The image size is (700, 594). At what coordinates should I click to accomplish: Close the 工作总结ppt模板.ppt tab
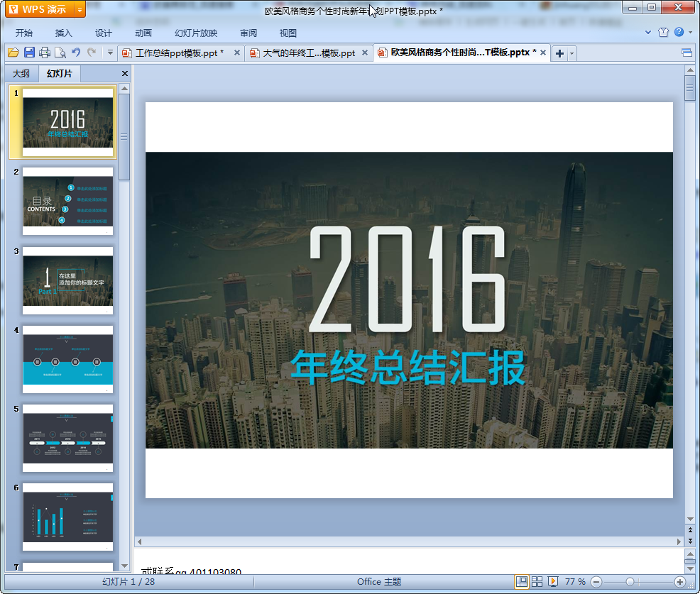pyautogui.click(x=237, y=53)
